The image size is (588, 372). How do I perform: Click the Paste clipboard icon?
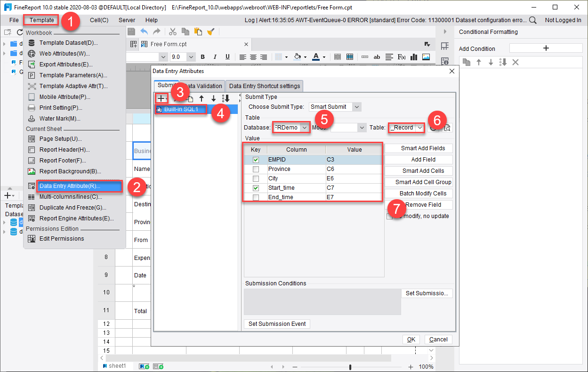click(198, 32)
